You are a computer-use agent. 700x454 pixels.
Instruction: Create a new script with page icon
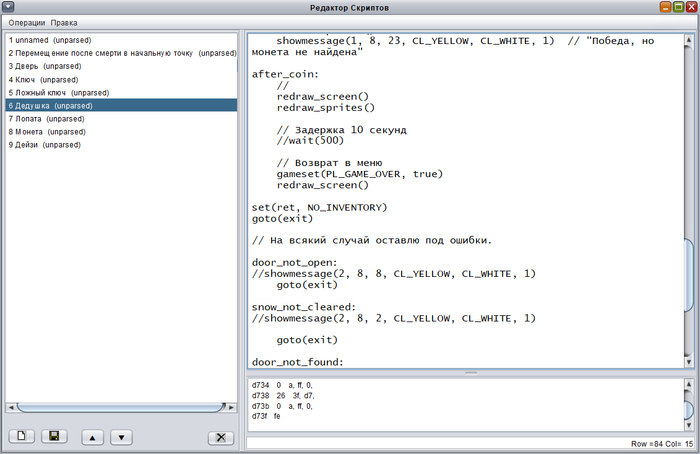21,436
